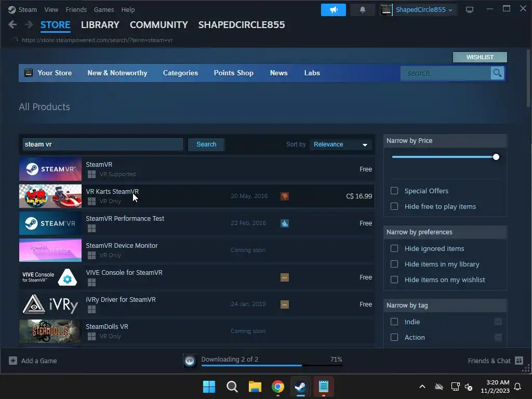Click mixed review icon for VIVE Console

pyautogui.click(x=284, y=277)
